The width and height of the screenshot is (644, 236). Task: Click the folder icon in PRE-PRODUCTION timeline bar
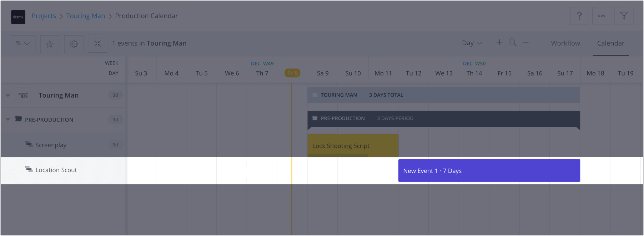click(315, 118)
